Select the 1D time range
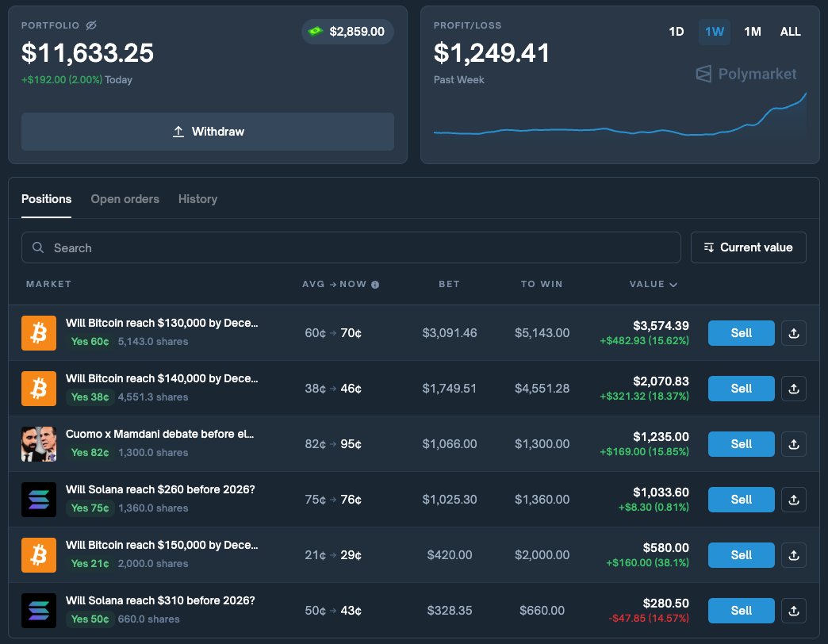Image resolution: width=828 pixels, height=644 pixels. click(x=676, y=32)
